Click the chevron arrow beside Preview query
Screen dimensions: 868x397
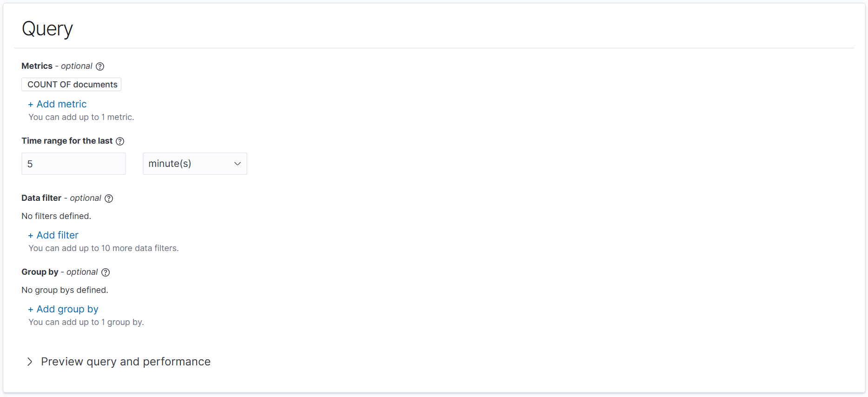(30, 362)
